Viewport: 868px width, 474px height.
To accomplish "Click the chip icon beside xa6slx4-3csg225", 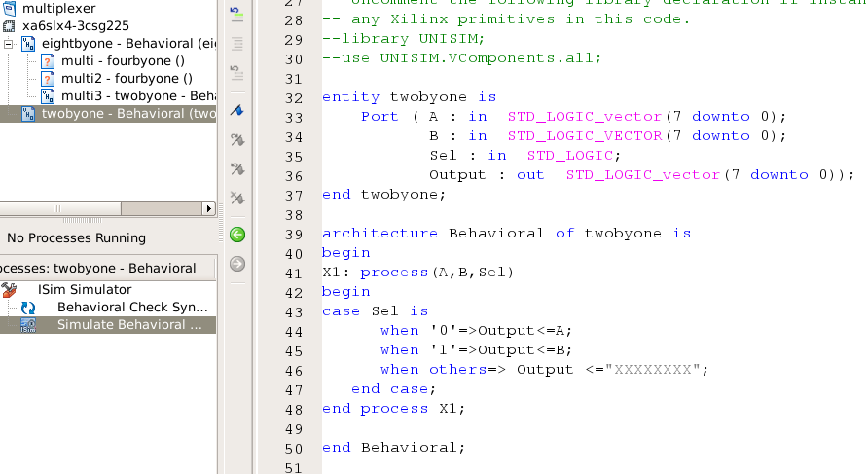I will tap(9, 25).
